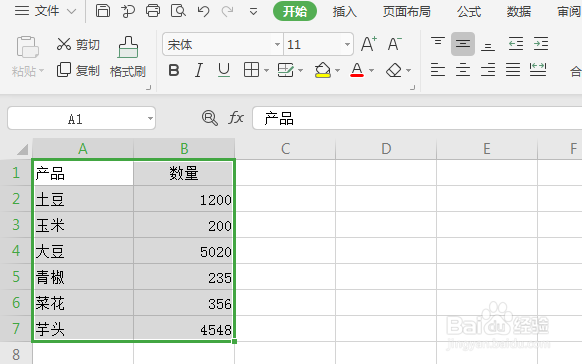Undo the last action
Viewport: 582px width, 364px height.
click(203, 11)
